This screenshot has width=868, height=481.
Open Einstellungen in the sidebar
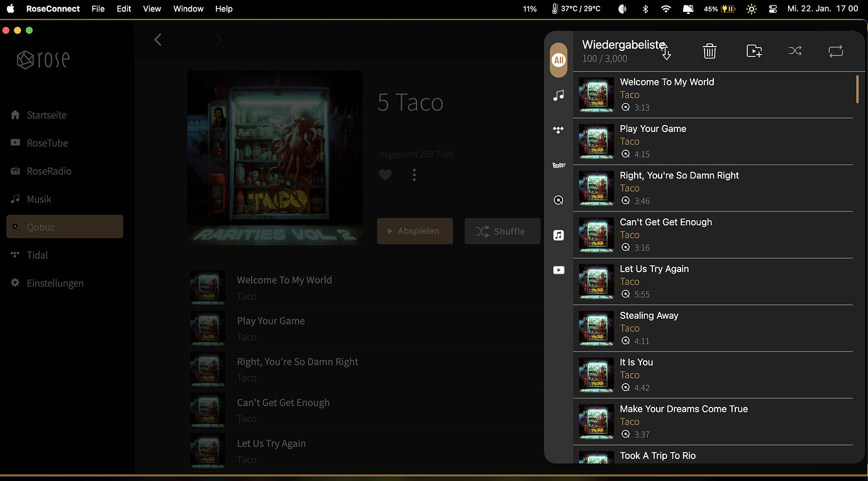point(65,283)
